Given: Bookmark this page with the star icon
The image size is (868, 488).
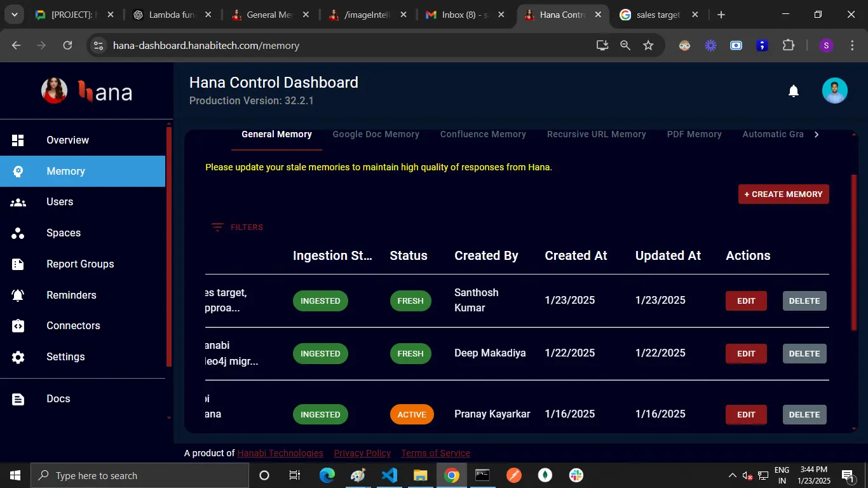Looking at the screenshot, I should click(648, 45).
